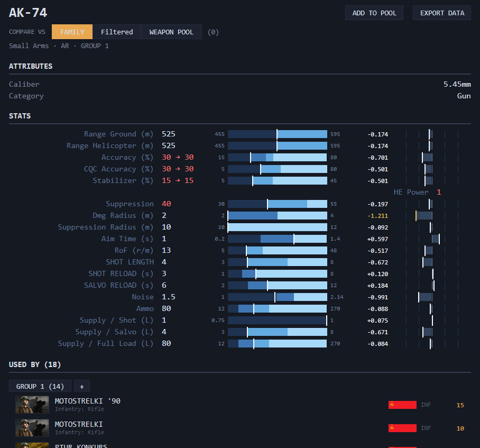Screen dimensions: 480x448
Task: Click the Aim Time distribution bar
Action: [278, 239]
